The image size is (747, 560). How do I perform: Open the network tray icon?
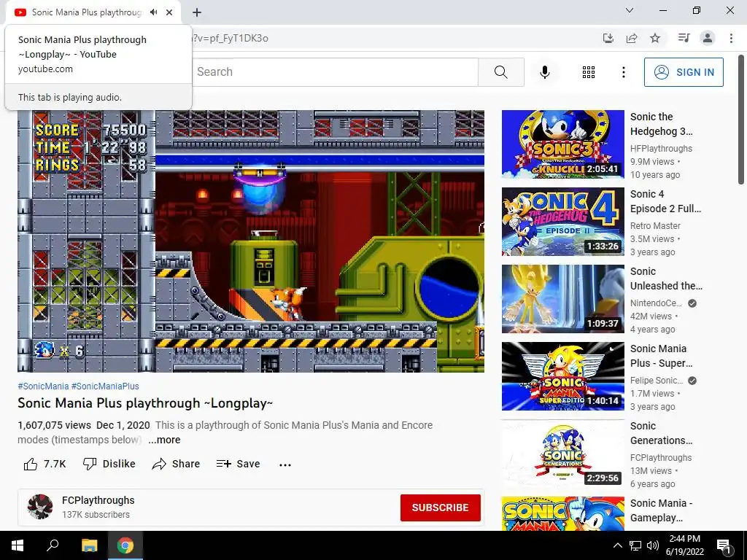point(635,545)
